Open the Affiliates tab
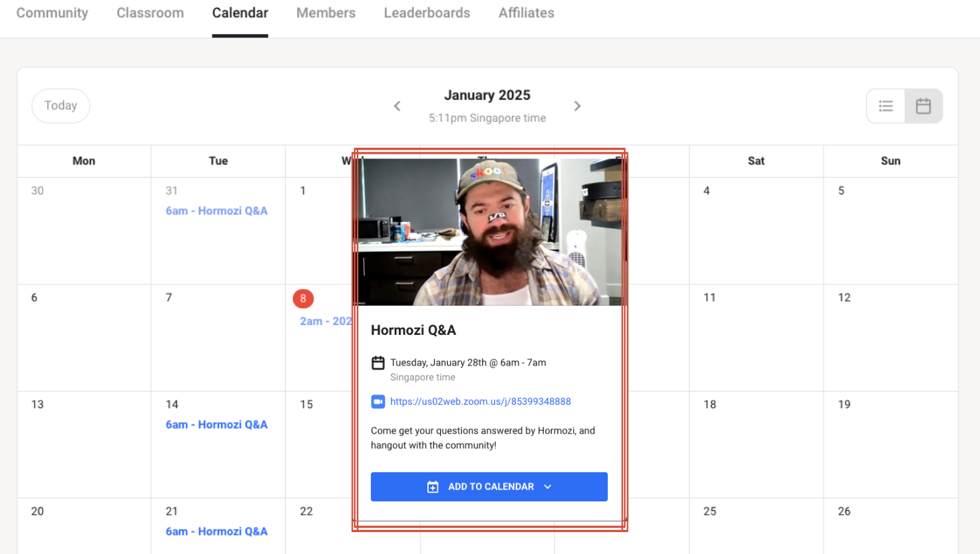The height and width of the screenshot is (554, 980). click(526, 13)
